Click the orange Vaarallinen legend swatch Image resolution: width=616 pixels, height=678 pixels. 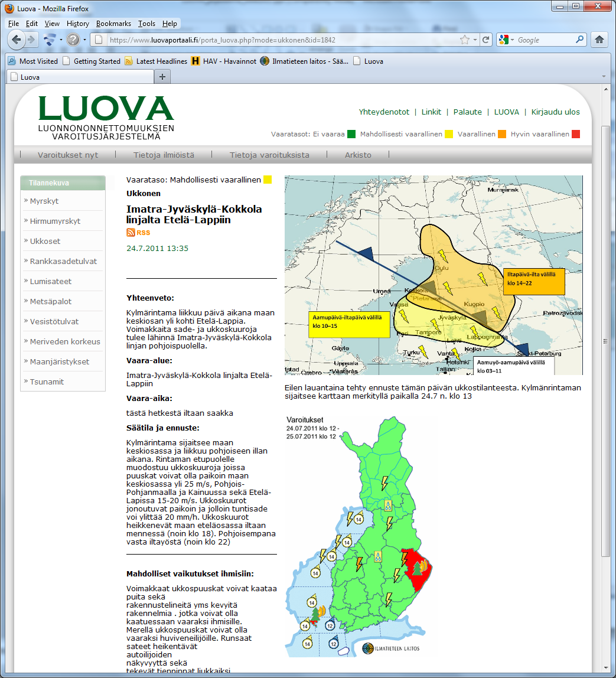(502, 134)
